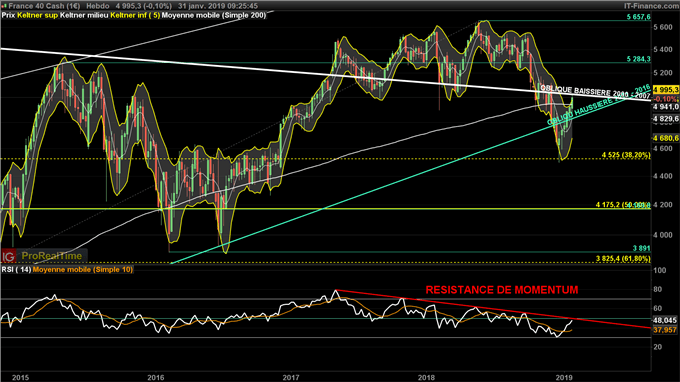680x382 pixels.
Task: Click the -0,10% change tag on axis
Action: pyautogui.click(x=665, y=99)
